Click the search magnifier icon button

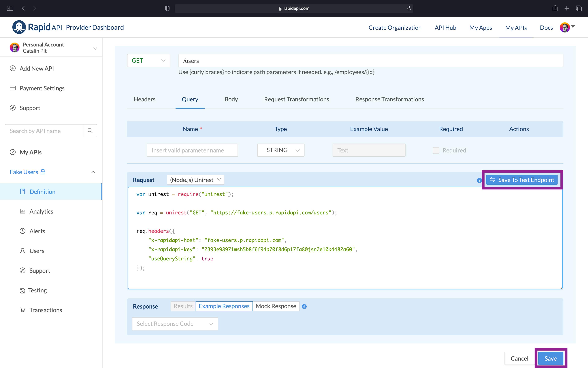90,131
